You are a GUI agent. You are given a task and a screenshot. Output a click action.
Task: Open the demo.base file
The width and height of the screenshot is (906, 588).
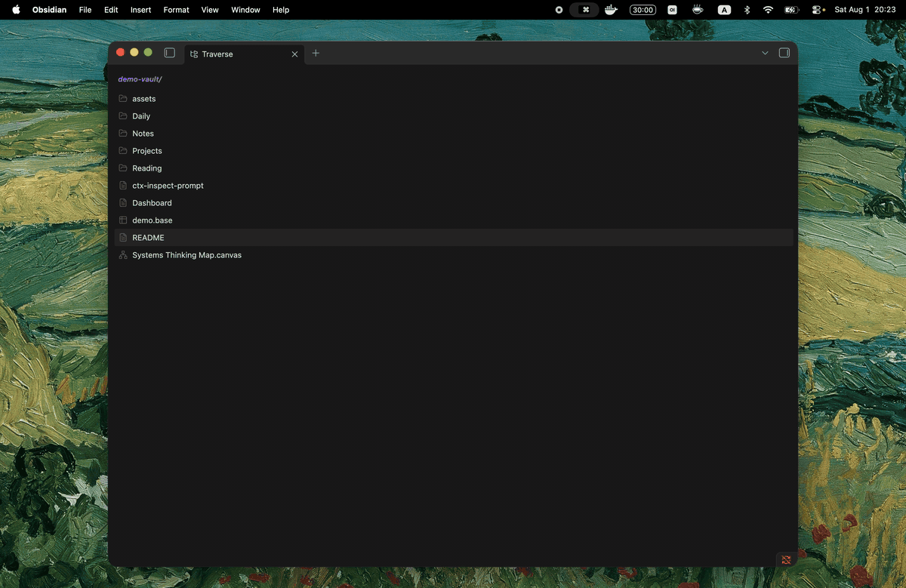454,220
